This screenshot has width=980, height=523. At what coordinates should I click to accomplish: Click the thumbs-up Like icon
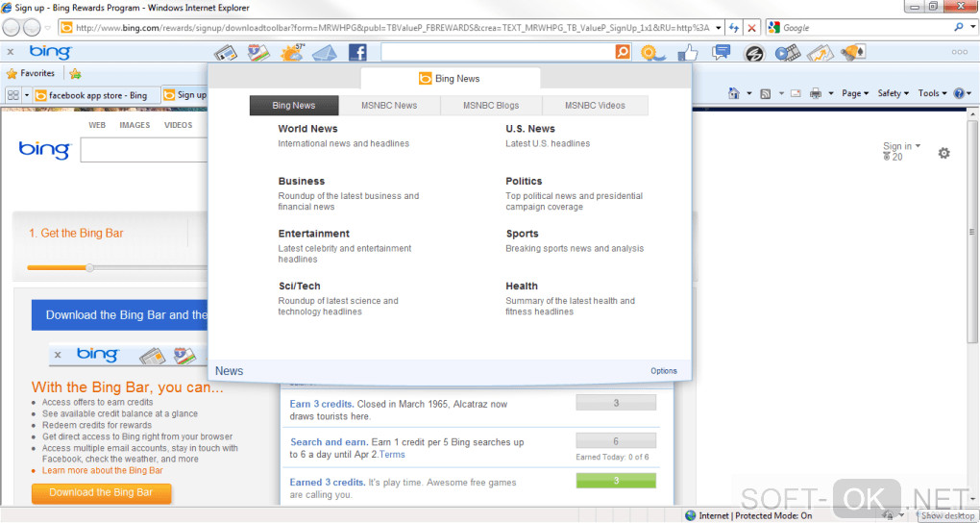(688, 53)
